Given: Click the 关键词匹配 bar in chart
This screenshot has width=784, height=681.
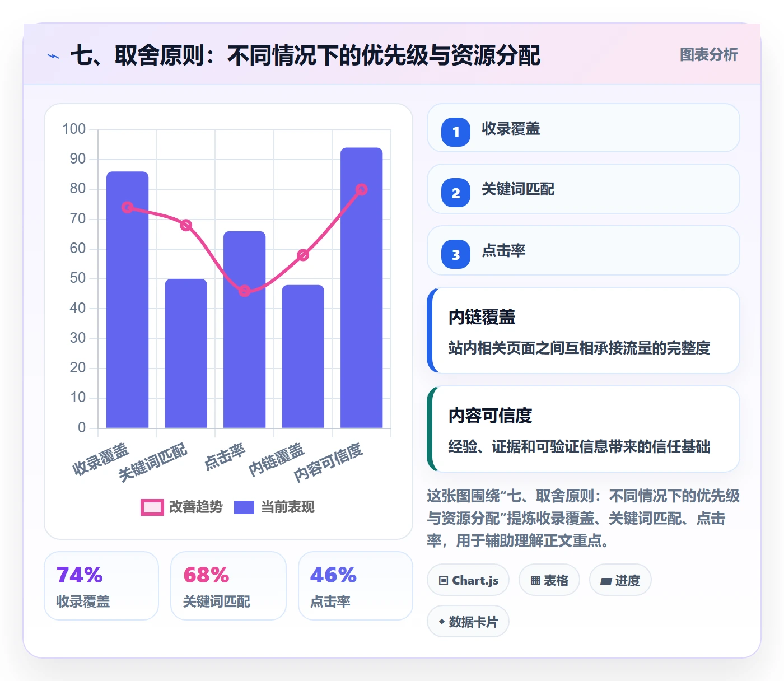Looking at the screenshot, I should (186, 353).
